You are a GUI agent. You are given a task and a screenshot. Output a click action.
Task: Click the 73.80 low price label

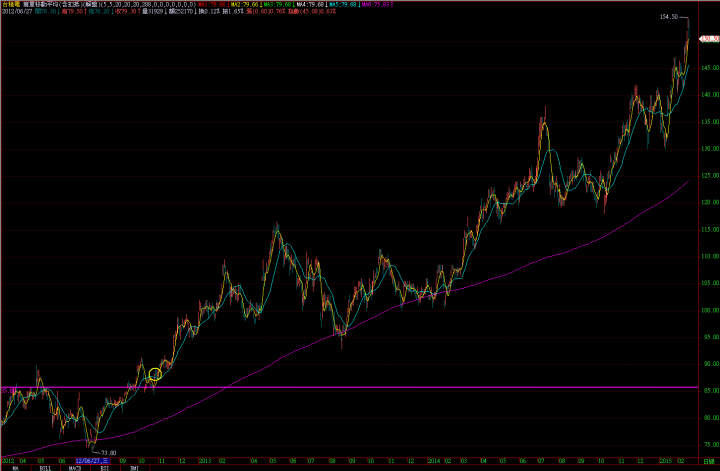point(108,453)
